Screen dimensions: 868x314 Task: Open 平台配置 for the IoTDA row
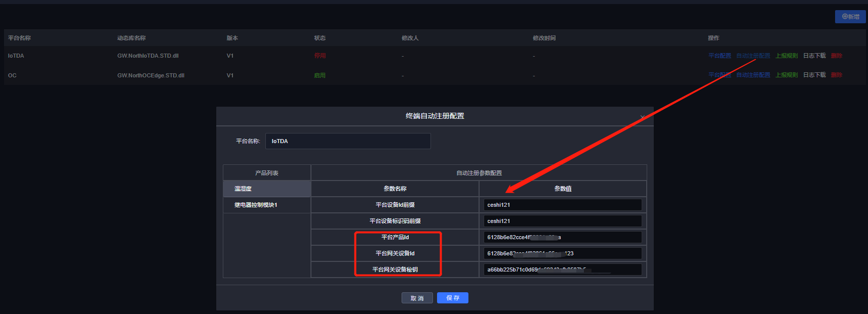point(720,56)
